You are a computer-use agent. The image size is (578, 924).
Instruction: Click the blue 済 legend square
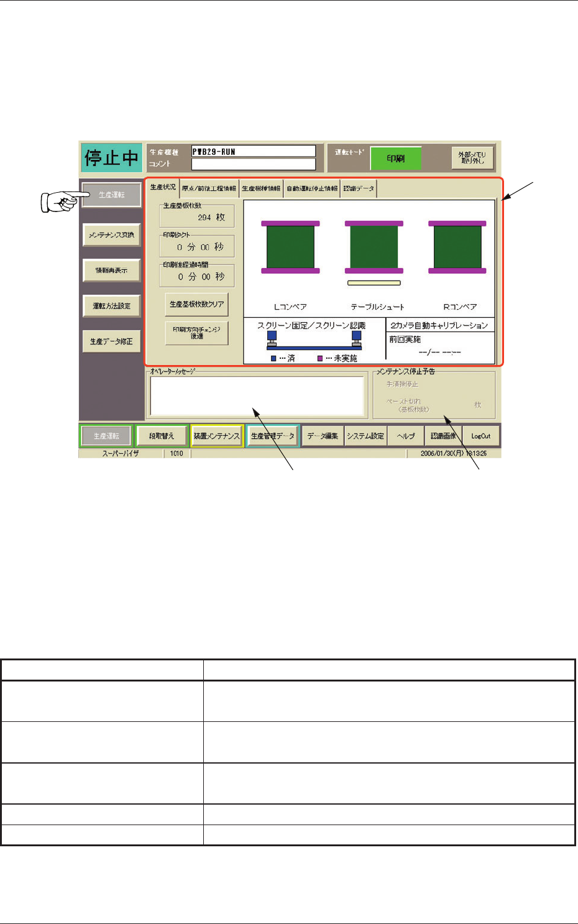(x=273, y=359)
